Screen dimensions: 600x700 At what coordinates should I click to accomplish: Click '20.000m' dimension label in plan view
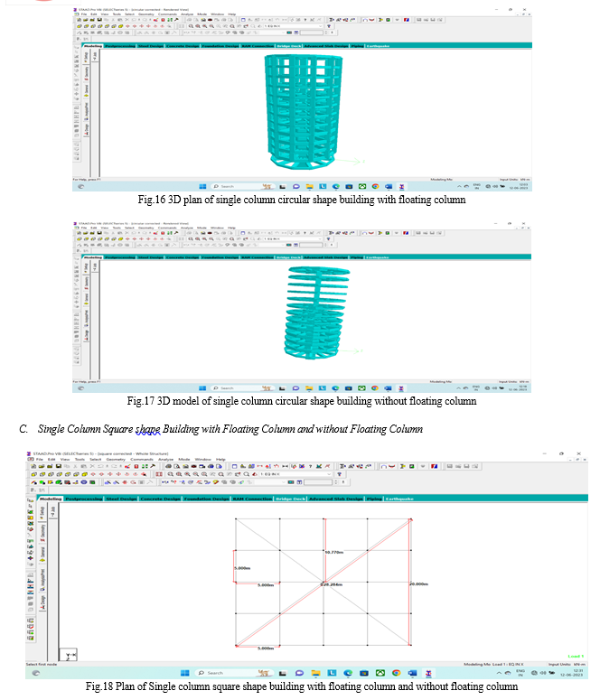coord(419,583)
